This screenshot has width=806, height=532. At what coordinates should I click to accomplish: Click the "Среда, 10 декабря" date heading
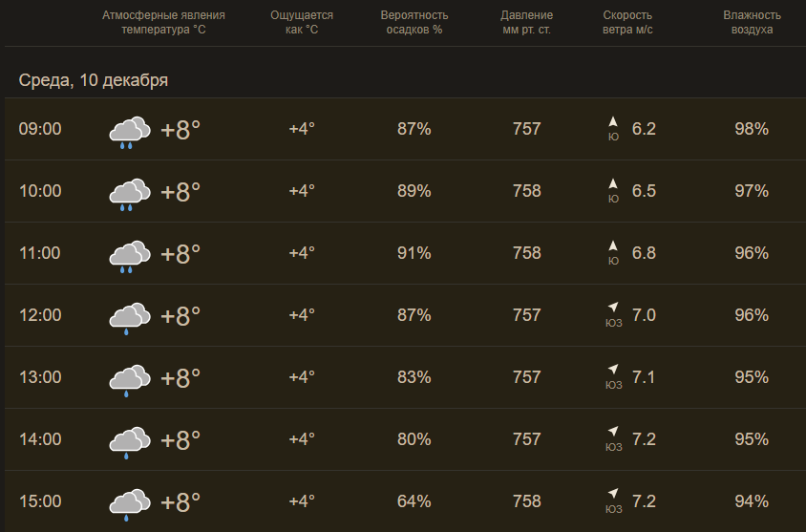[x=94, y=80]
